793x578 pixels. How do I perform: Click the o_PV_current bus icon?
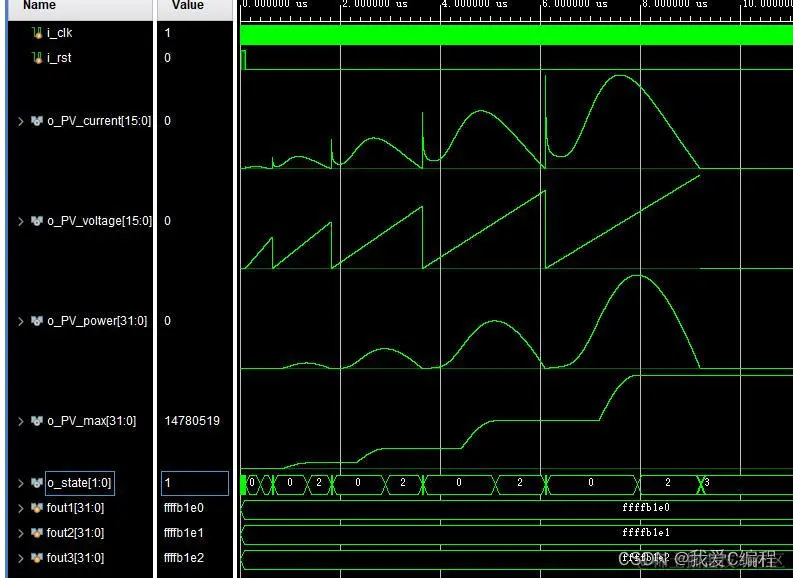coord(37,121)
